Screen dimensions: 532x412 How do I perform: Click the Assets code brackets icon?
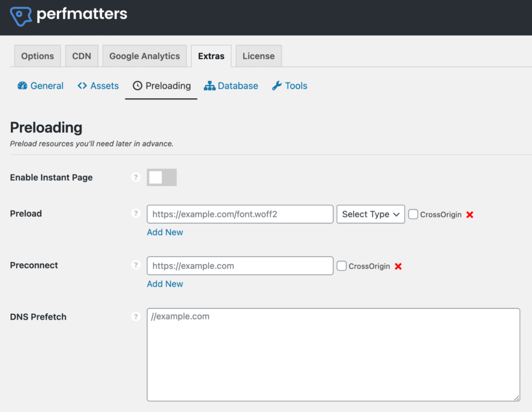pos(82,86)
